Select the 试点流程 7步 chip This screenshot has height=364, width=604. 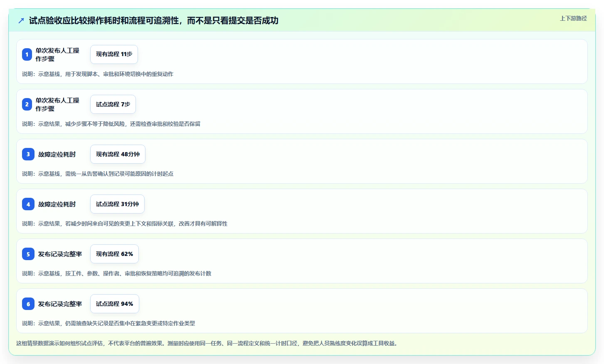[x=113, y=104]
